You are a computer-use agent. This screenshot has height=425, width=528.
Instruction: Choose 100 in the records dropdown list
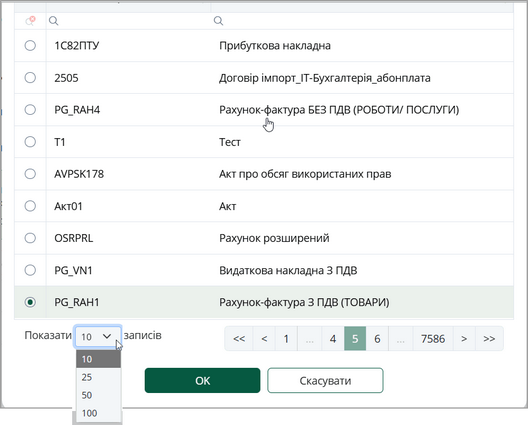pos(98,413)
